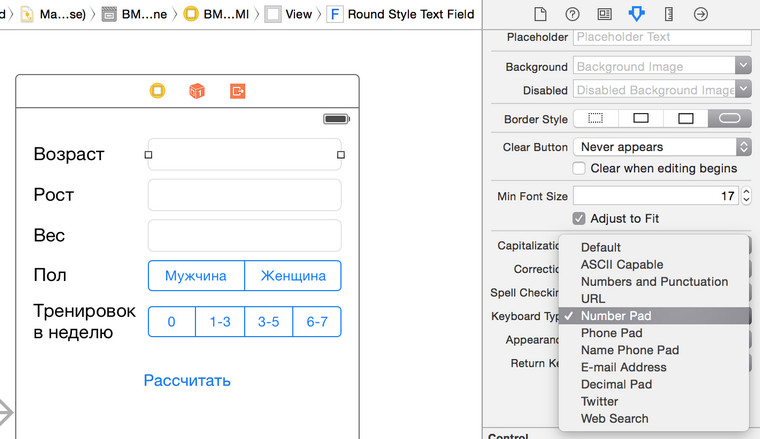The height and width of the screenshot is (439, 760).
Task: Switch to the Identity inspector
Action: pyautogui.click(x=604, y=14)
